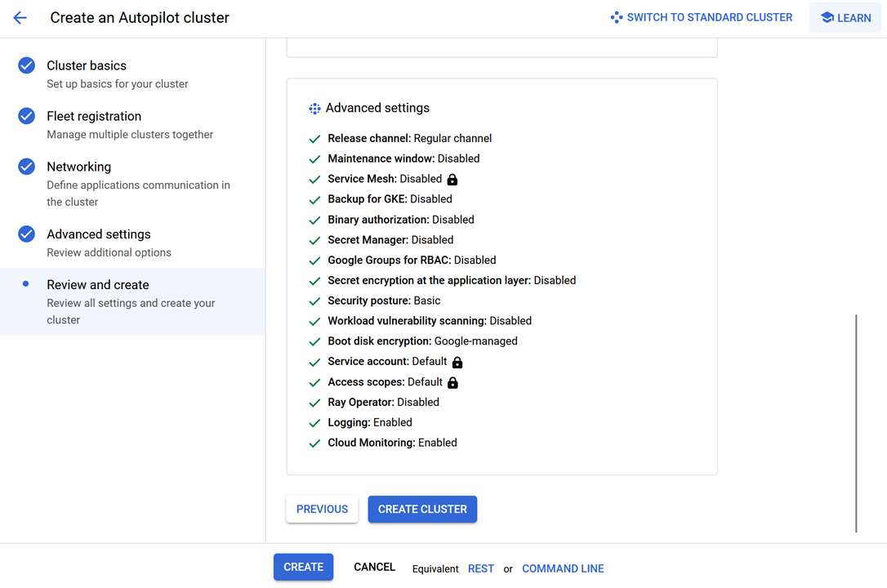887x588 pixels.
Task: Open the Advanced settings step
Action: 132,243
